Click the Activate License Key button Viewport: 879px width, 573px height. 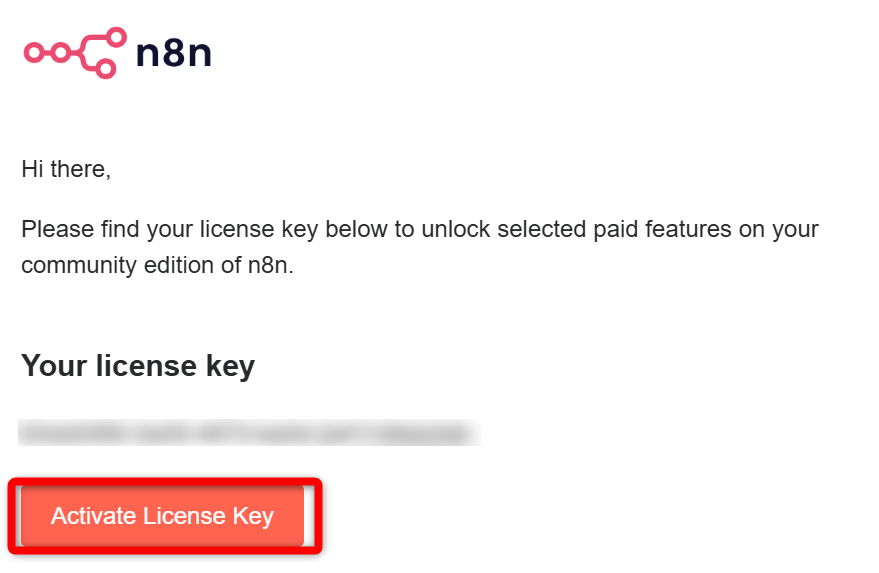(x=163, y=516)
